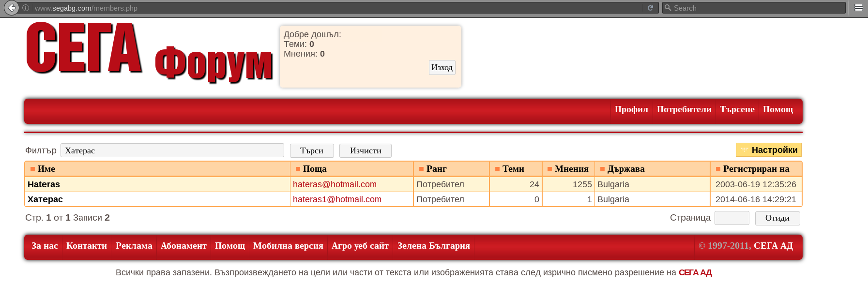Open the Профил menu item

(631, 109)
